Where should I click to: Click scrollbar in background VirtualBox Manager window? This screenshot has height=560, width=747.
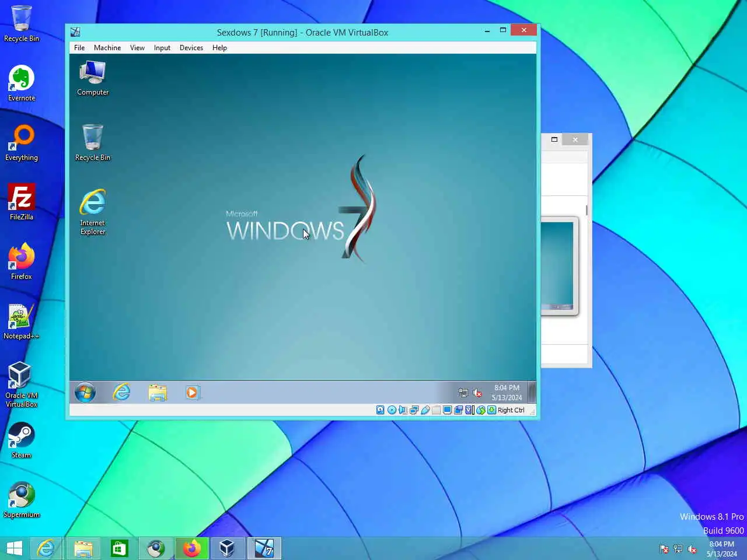[x=587, y=210]
